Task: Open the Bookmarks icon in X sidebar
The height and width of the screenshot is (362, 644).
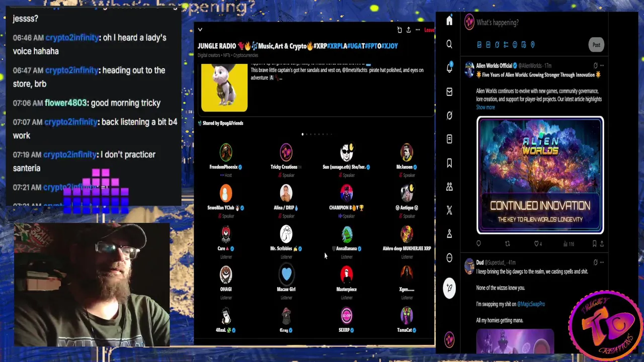Action: [449, 163]
